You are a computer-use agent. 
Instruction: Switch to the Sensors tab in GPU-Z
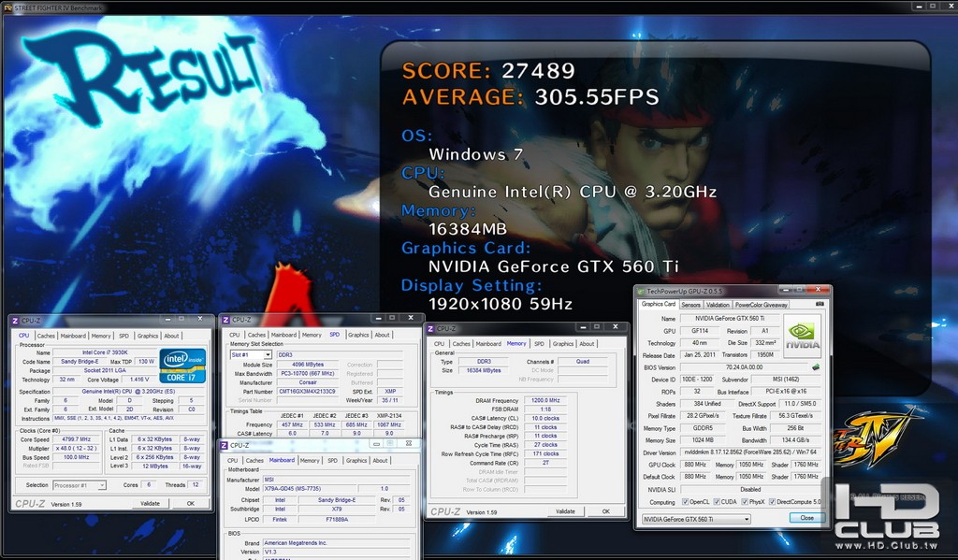[690, 305]
